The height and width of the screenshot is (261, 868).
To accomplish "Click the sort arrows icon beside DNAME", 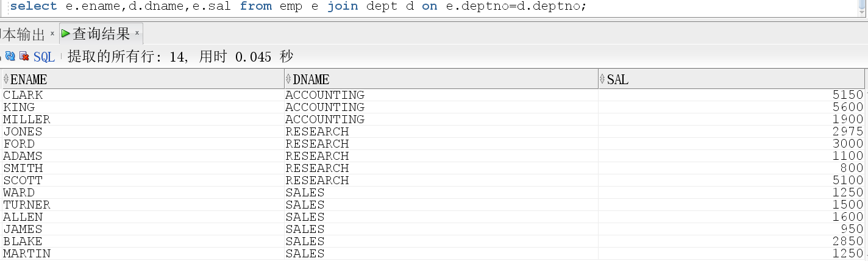I will (x=288, y=79).
